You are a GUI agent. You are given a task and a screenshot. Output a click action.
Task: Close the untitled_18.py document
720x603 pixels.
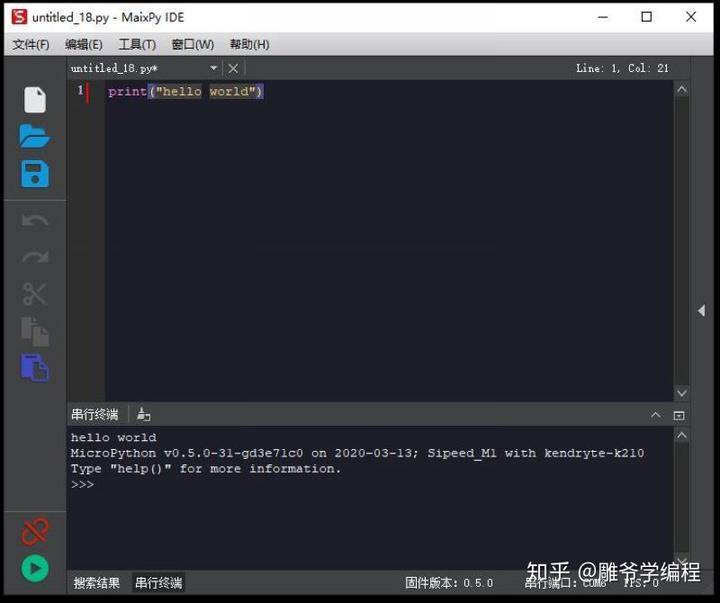(233, 68)
